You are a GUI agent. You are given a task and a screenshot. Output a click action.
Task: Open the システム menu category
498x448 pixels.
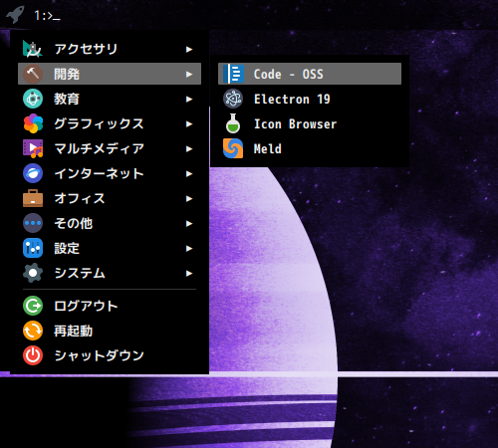click(110, 273)
